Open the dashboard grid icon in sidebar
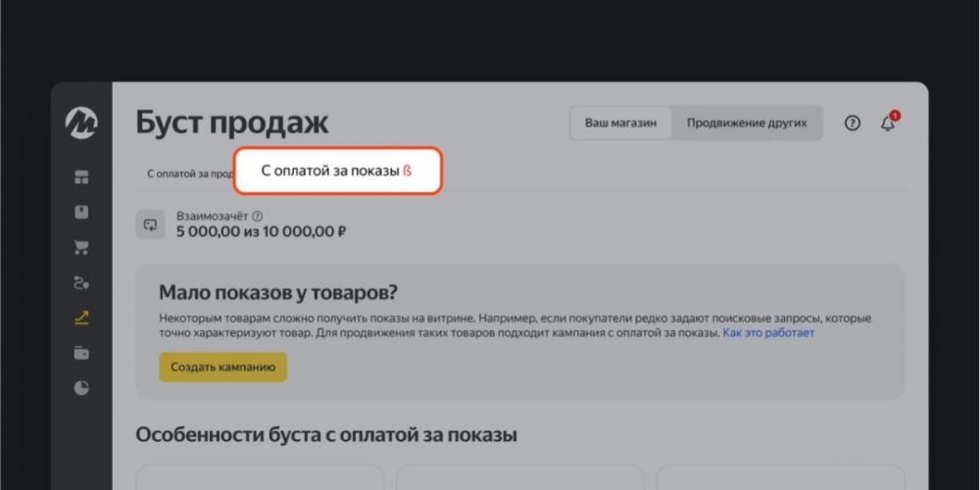This screenshot has width=980, height=490. (81, 177)
